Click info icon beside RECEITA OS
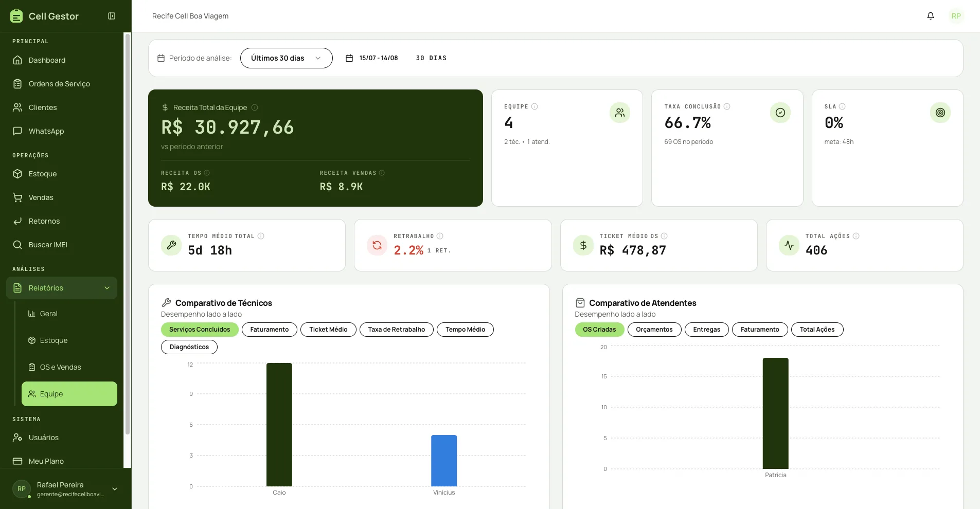The height and width of the screenshot is (509, 980). point(207,173)
